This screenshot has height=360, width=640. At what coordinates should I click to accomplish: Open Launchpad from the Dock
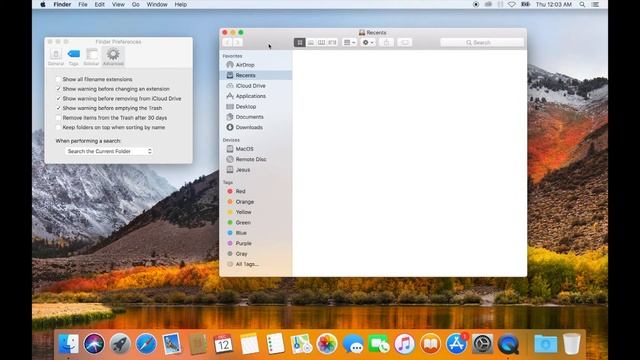click(x=120, y=344)
